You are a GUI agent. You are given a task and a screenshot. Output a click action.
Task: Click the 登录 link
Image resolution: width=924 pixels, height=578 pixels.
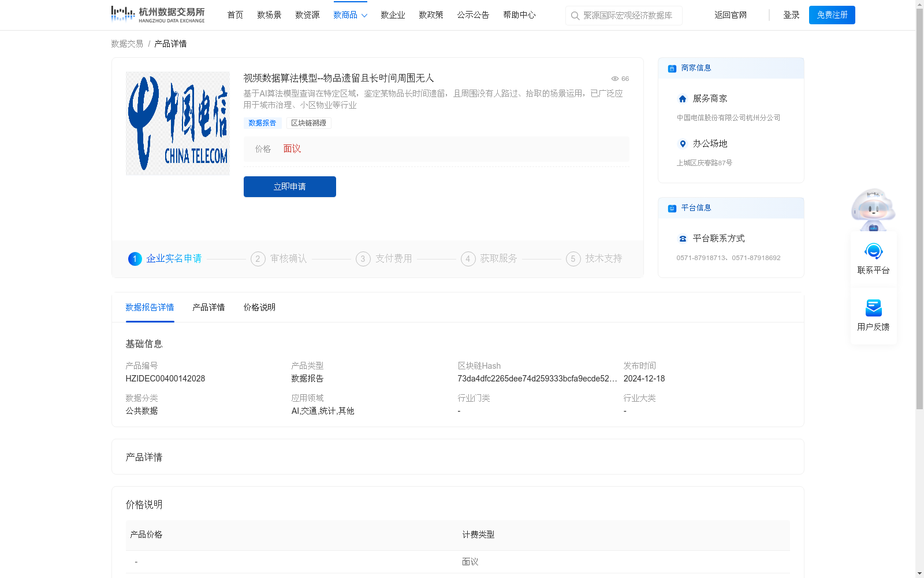(x=791, y=15)
